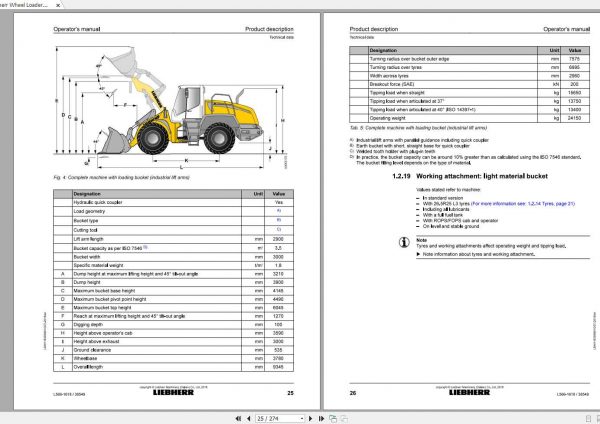Jump to the last page of the document
Image resolution: width=600 pixels, height=424 pixels.
(321, 419)
